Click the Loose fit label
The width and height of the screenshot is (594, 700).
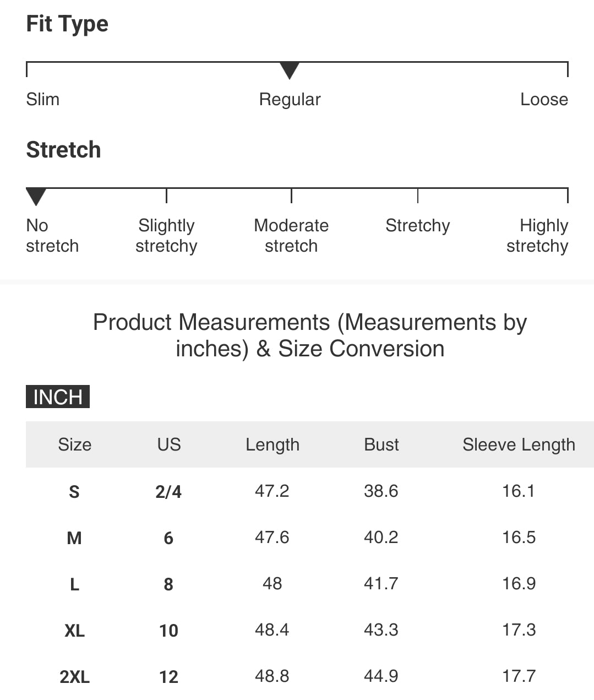tap(544, 100)
